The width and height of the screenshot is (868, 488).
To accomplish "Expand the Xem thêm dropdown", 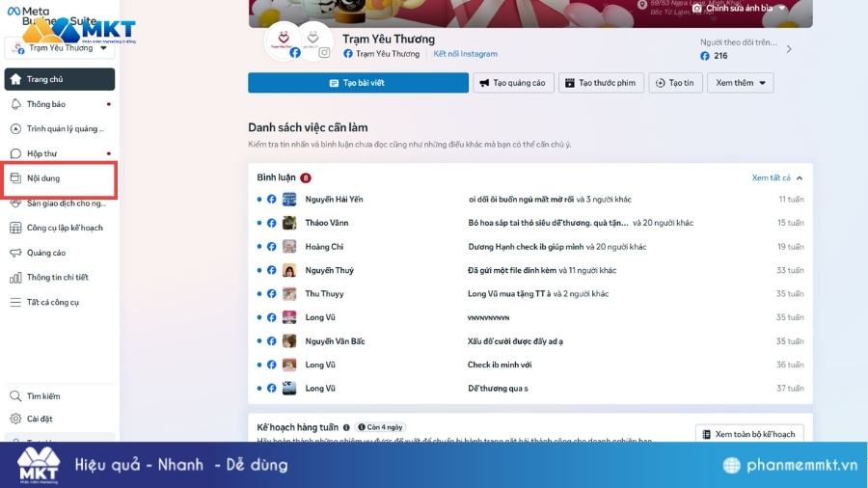I will [x=740, y=83].
